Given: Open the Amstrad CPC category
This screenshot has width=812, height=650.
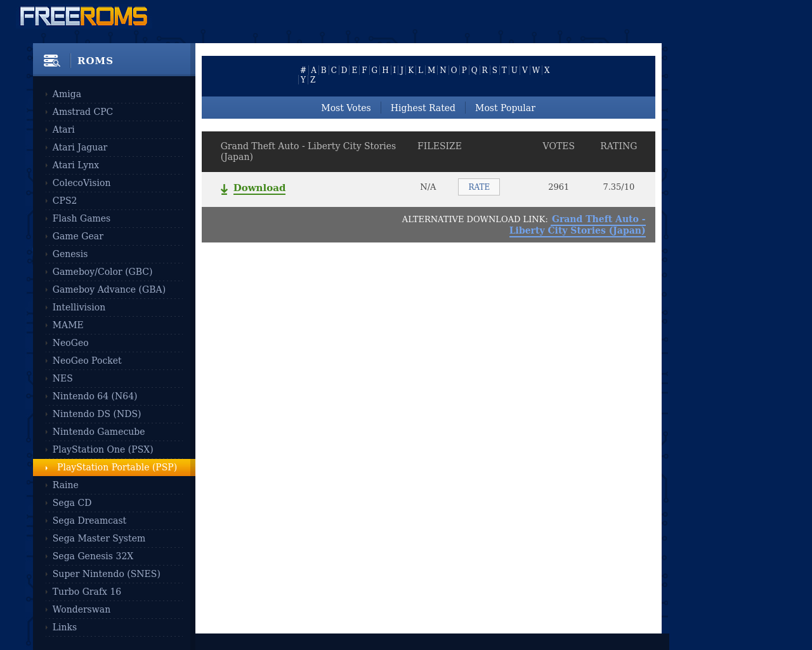Looking at the screenshot, I should (82, 112).
